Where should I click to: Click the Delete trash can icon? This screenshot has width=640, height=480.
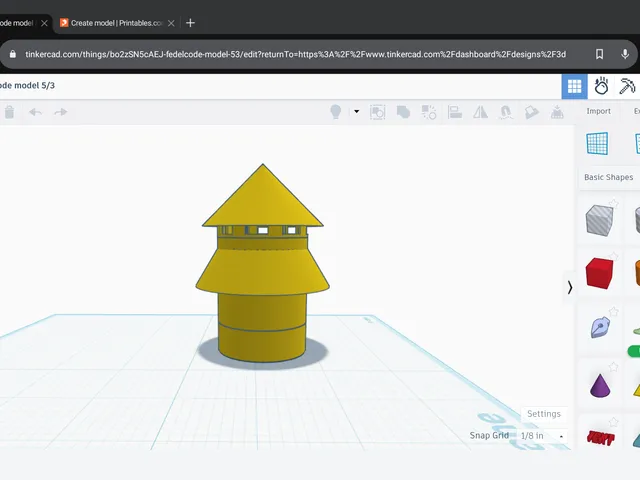coord(9,112)
